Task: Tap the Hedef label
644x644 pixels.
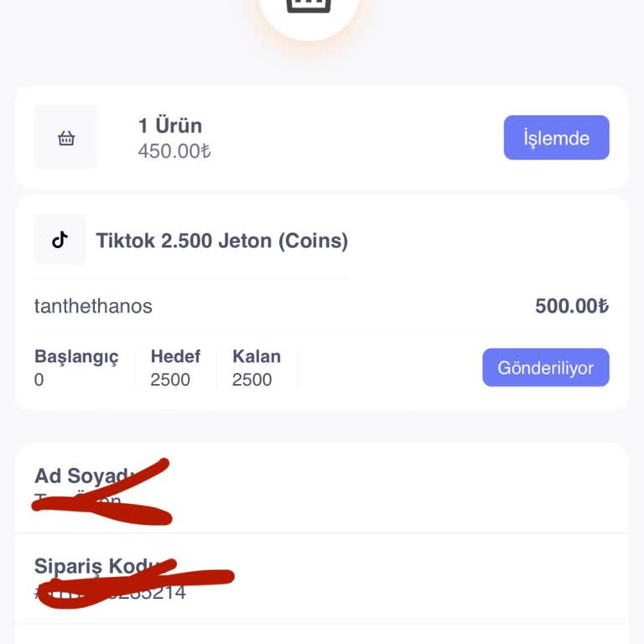Action: pyautogui.click(x=175, y=356)
